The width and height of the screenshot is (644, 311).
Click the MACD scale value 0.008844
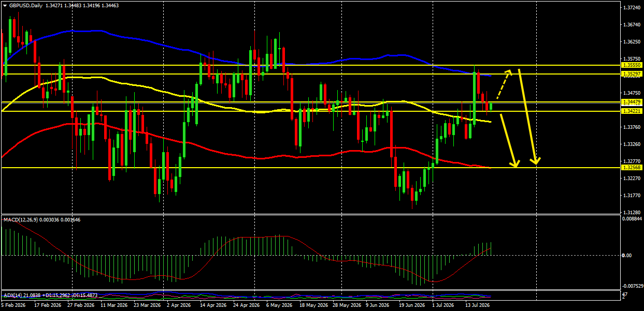tap(632, 219)
